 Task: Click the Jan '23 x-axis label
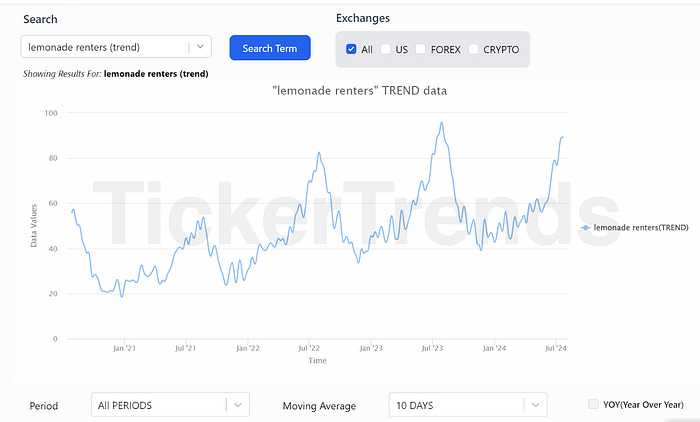click(x=371, y=348)
